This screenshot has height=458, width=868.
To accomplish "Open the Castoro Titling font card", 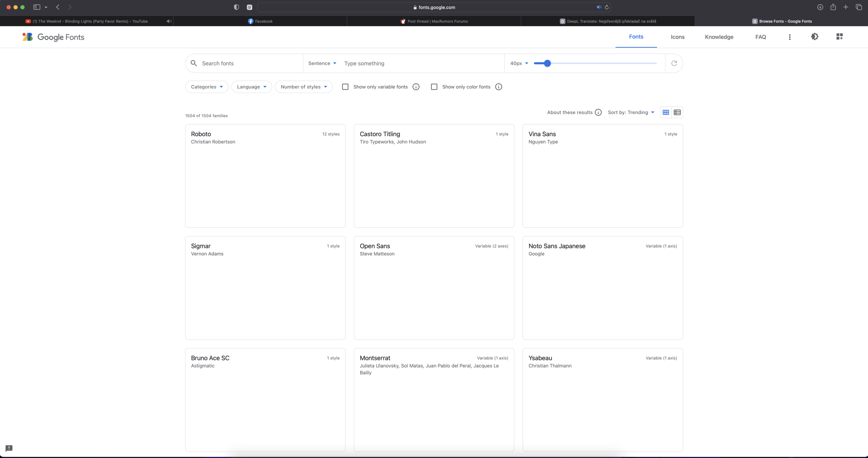I will [x=434, y=176].
